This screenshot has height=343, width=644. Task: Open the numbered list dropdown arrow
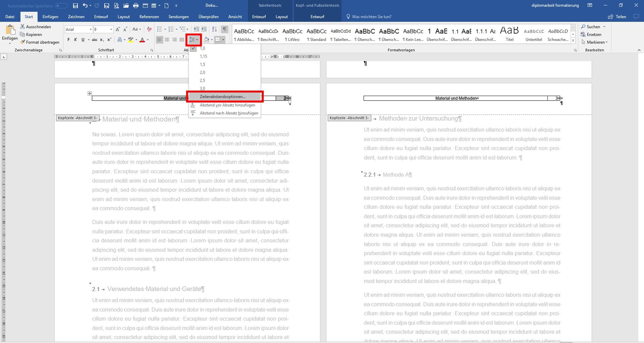coord(177,29)
